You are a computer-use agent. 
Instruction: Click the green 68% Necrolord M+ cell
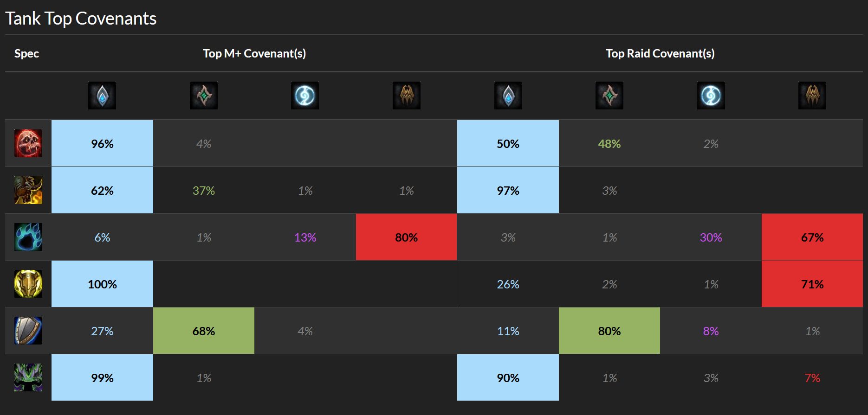tap(203, 331)
